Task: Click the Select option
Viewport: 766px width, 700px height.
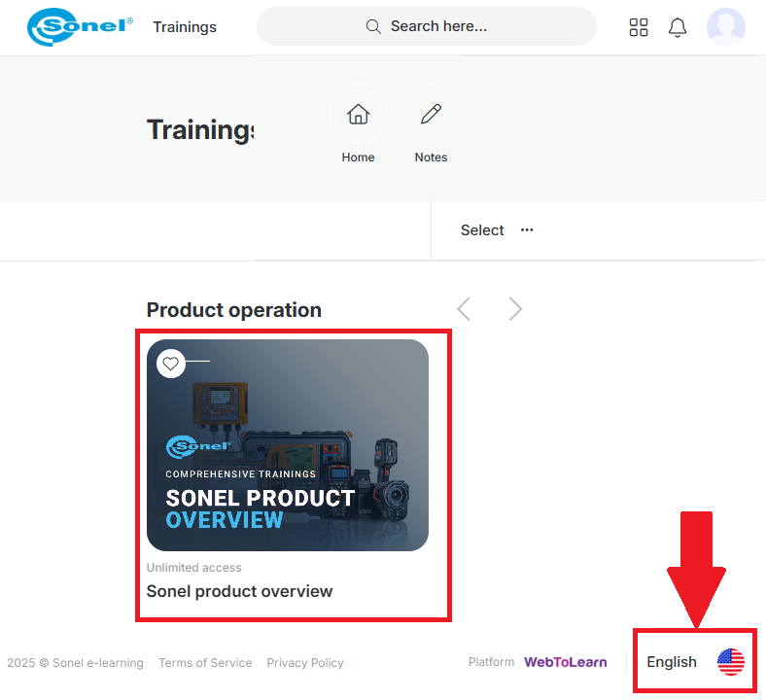Action: pos(482,230)
